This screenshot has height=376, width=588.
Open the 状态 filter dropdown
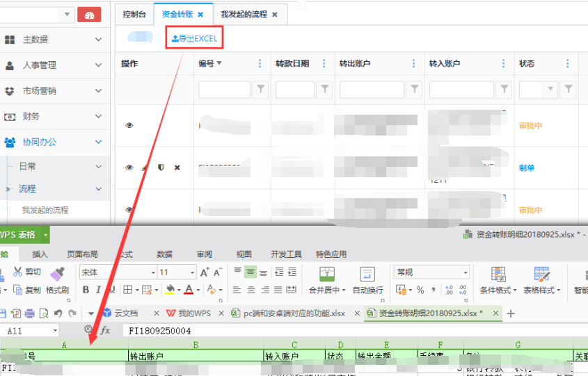[551, 89]
